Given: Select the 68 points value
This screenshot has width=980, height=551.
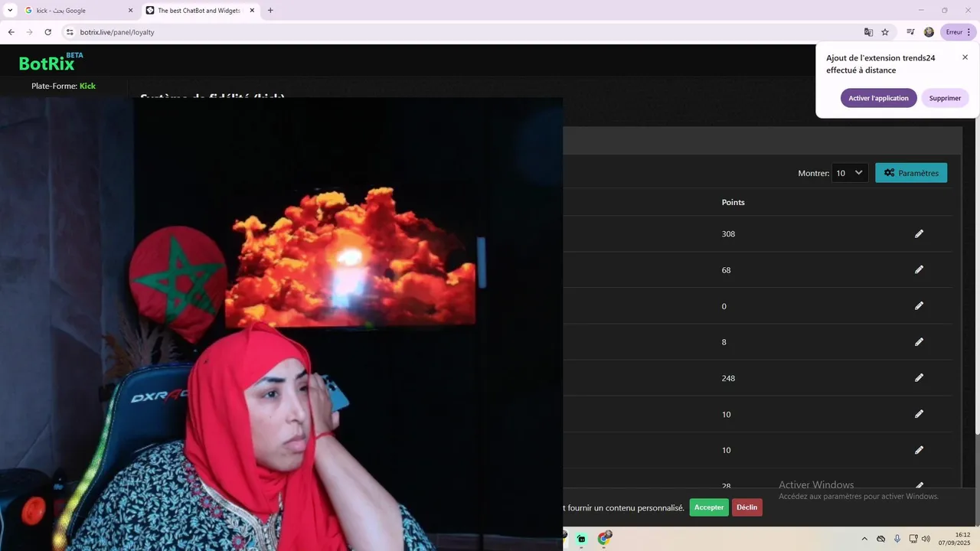Looking at the screenshot, I should point(726,270).
